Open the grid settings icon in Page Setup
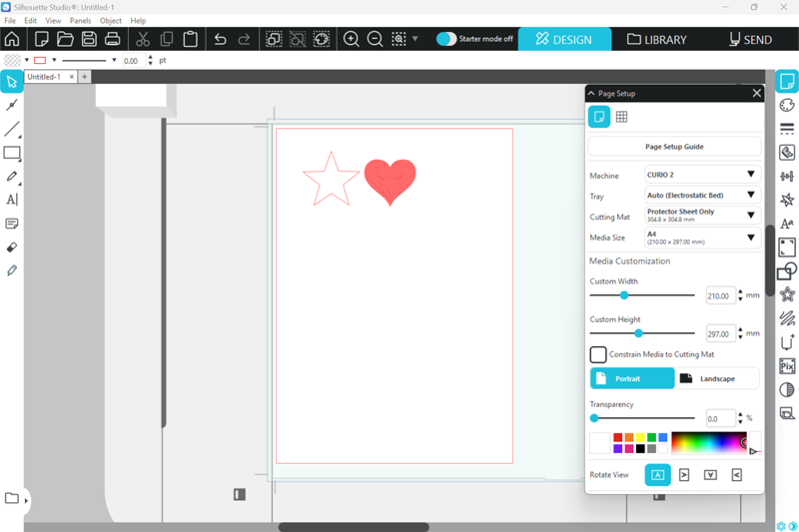The image size is (799, 532). pyautogui.click(x=621, y=117)
